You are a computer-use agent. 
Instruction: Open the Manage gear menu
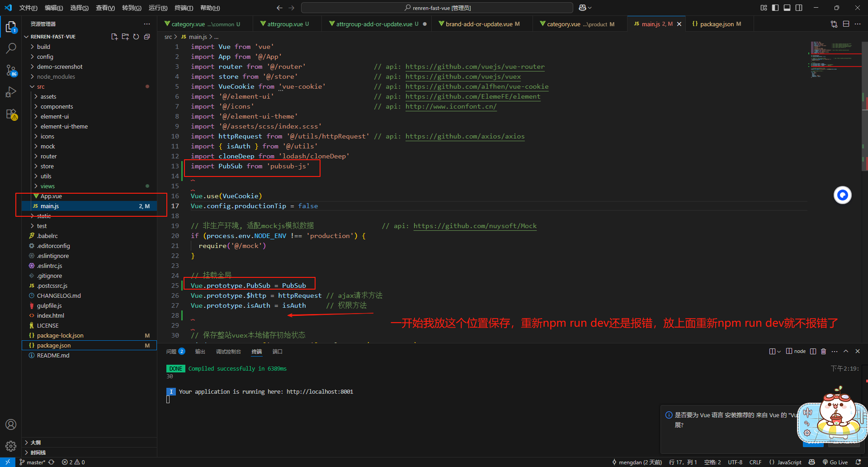(x=11, y=446)
